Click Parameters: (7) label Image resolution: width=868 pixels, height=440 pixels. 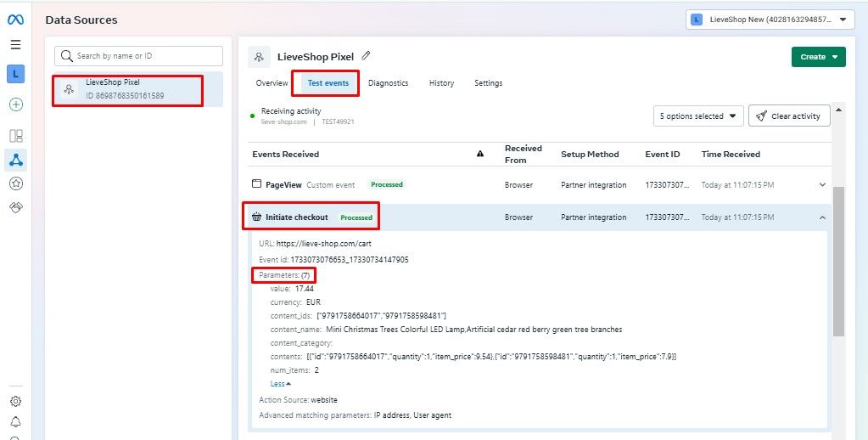tap(284, 275)
